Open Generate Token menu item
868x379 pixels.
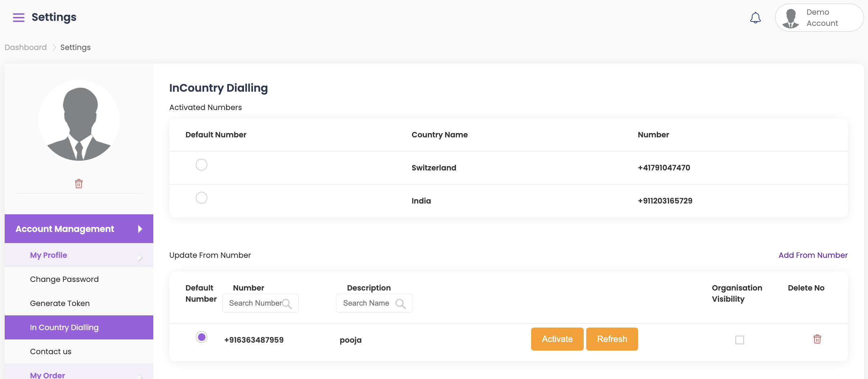pos(60,303)
